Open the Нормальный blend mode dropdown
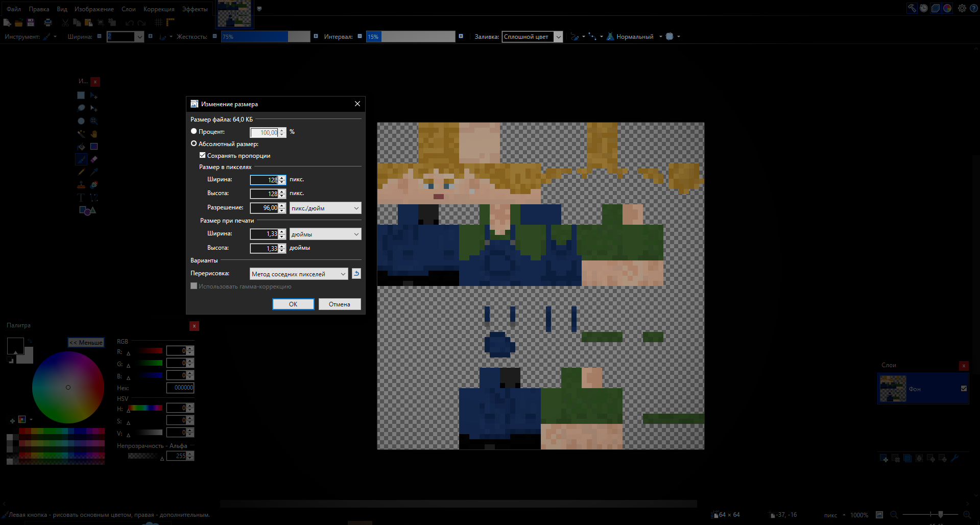The image size is (980, 525). [634, 37]
